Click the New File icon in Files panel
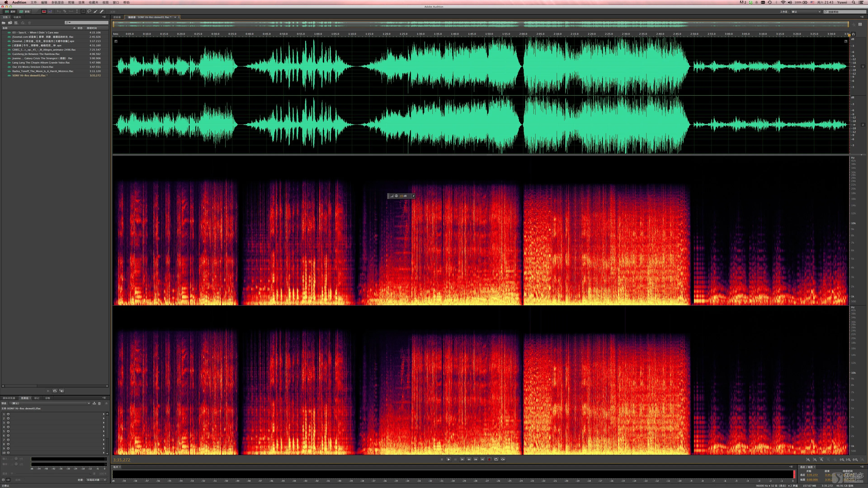The image size is (868, 488). [16, 23]
